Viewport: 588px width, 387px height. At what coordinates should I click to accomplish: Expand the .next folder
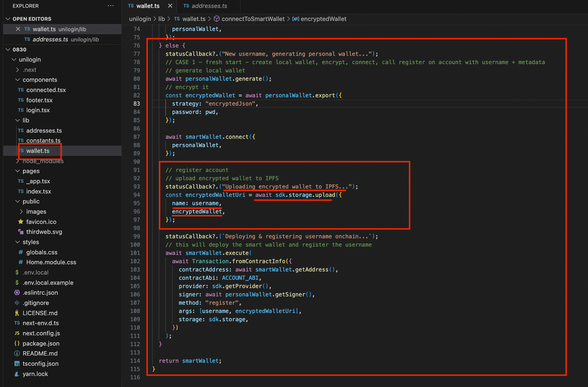tap(18, 70)
